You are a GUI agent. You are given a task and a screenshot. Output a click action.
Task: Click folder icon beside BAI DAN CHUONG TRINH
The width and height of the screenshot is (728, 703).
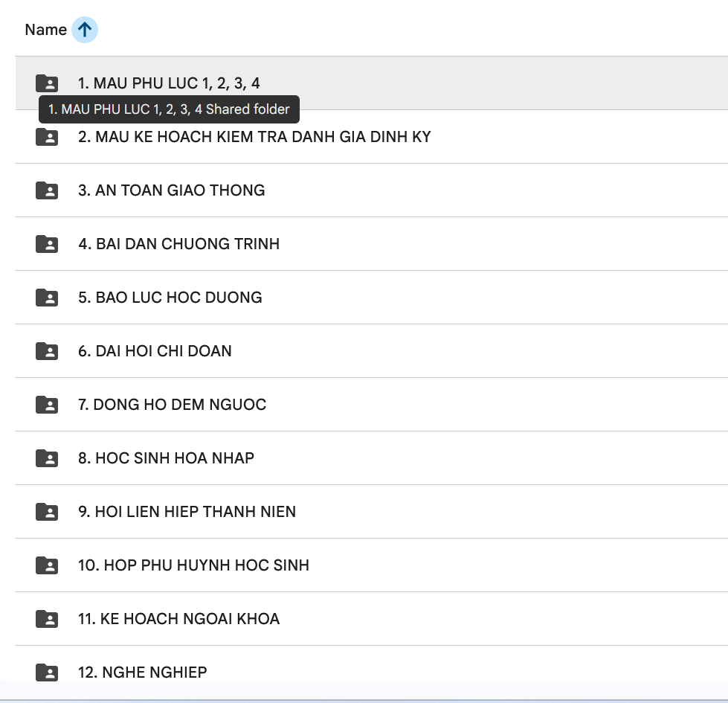click(x=47, y=244)
